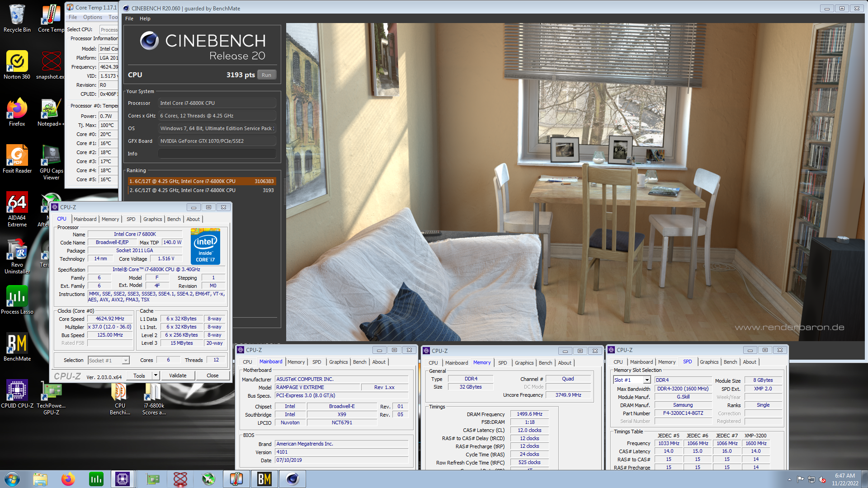Click Core Temp thermometer taskbar icon
This screenshot has height=488, width=868.
pyautogui.click(x=236, y=479)
